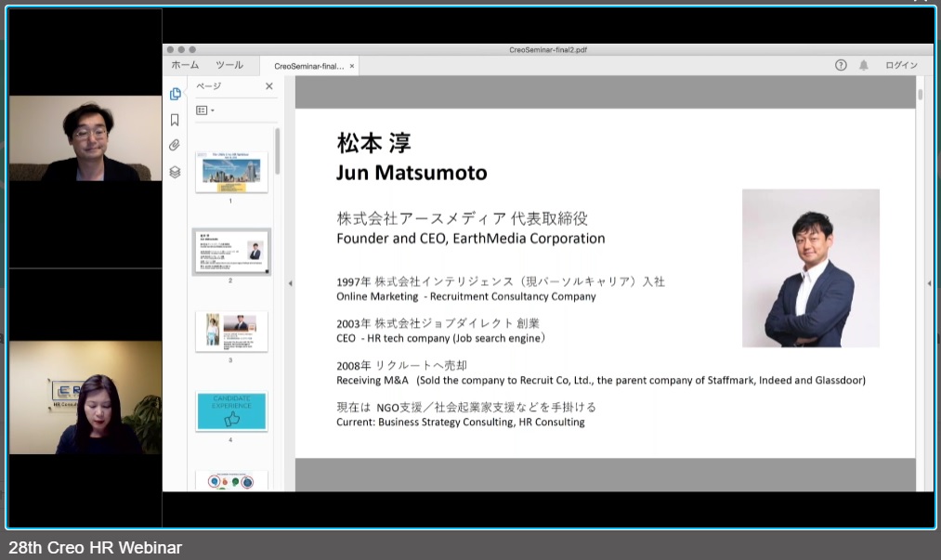Click the speaker portrait photo on slide
The height and width of the screenshot is (560, 941).
coord(811,268)
